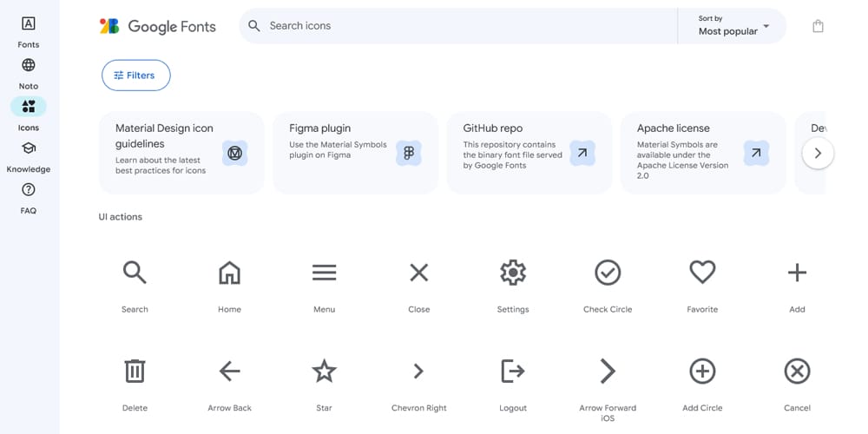Pick the Chevron Right icon tile
Viewport: 868px width, 434px height.
point(418,371)
